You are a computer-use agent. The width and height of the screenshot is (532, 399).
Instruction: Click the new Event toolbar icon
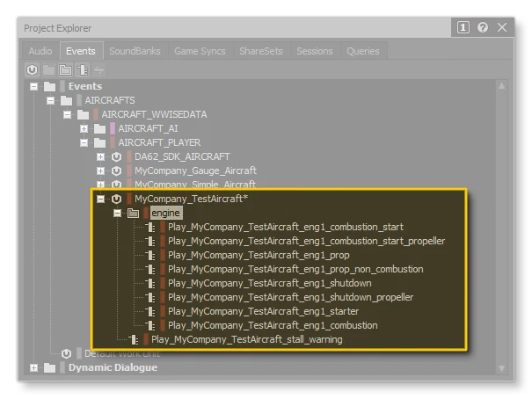point(82,70)
